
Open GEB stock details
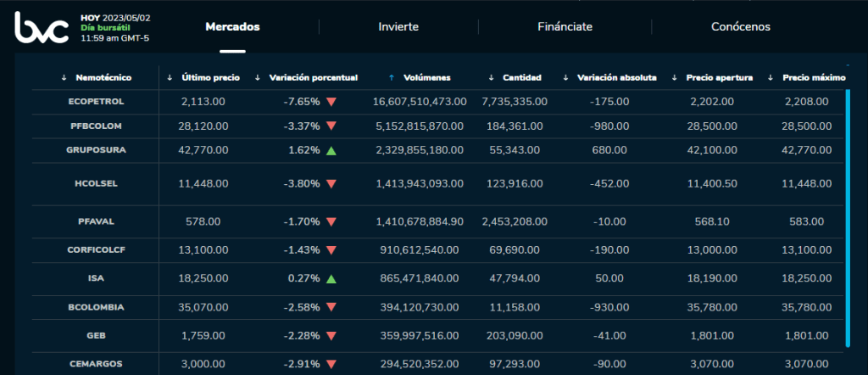(96, 336)
